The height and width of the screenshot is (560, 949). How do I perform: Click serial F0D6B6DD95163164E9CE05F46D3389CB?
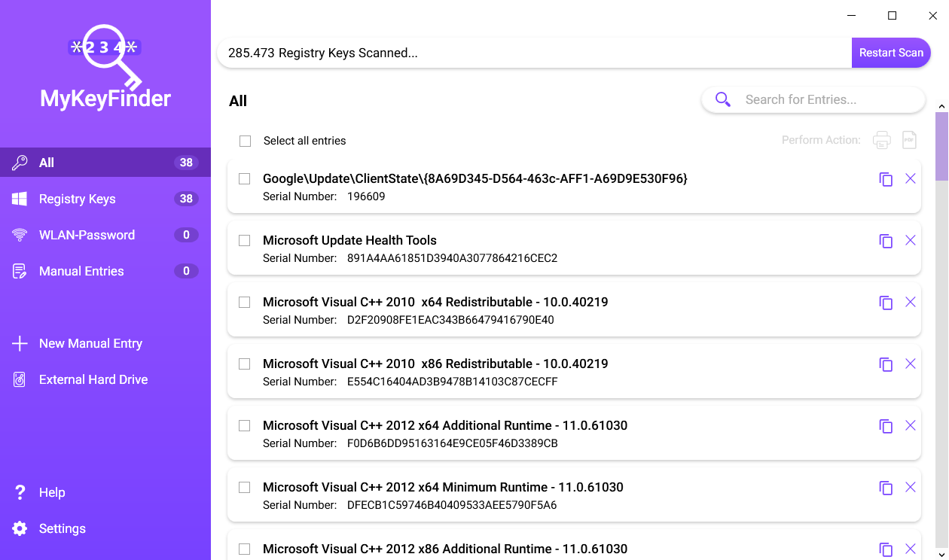click(x=452, y=443)
